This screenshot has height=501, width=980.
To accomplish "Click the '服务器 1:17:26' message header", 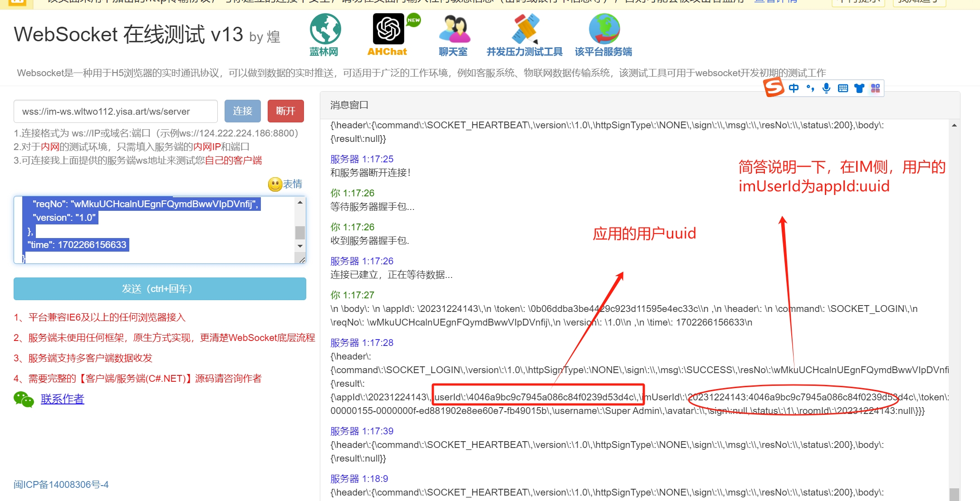I will (x=362, y=261).
